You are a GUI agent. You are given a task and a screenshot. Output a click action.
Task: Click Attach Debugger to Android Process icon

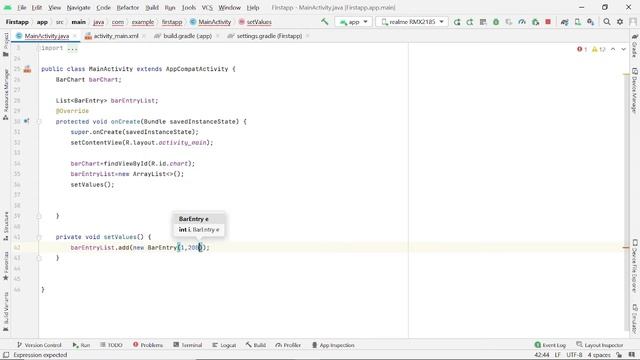535,22
